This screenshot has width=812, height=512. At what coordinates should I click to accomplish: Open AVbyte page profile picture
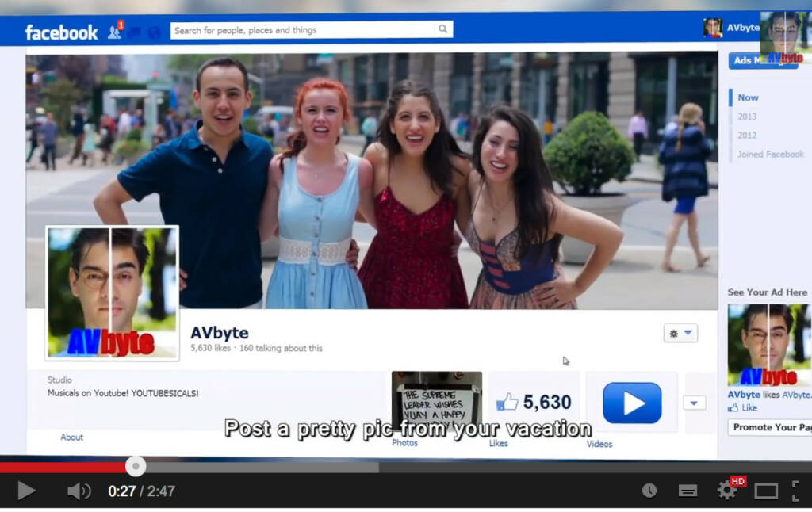coord(113,293)
